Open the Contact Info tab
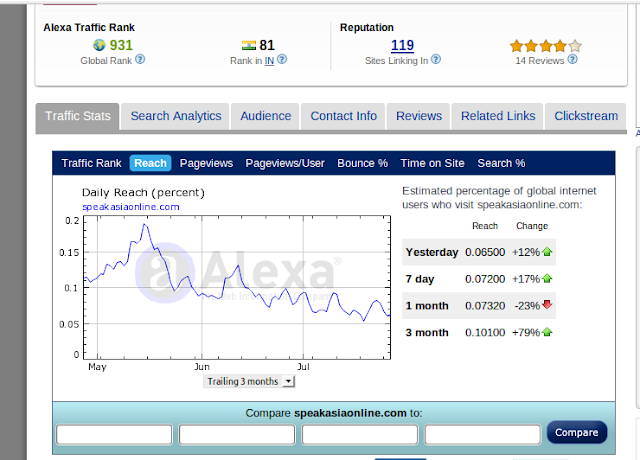Screen dimensions: 640x460 pos(343,116)
